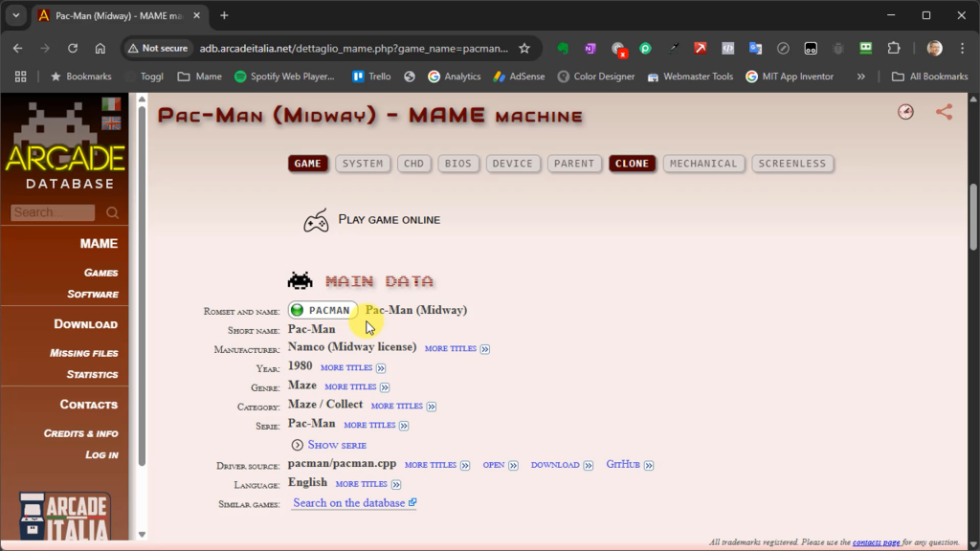This screenshot has width=980, height=551.
Task: Click the OneNote extension icon
Action: 590,48
